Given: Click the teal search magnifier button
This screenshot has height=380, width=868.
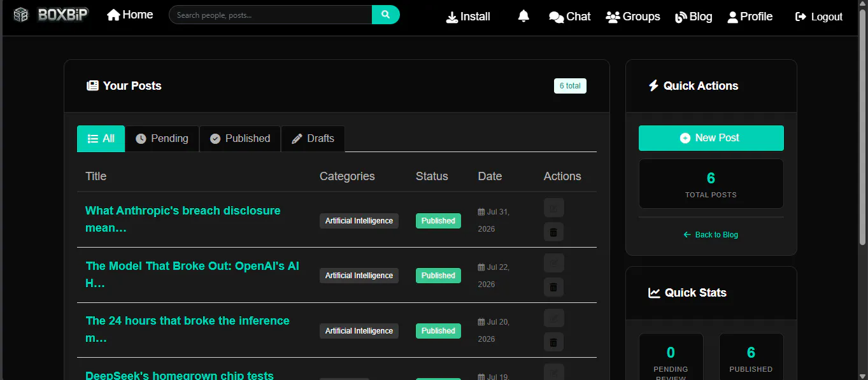Looking at the screenshot, I should pos(385,15).
